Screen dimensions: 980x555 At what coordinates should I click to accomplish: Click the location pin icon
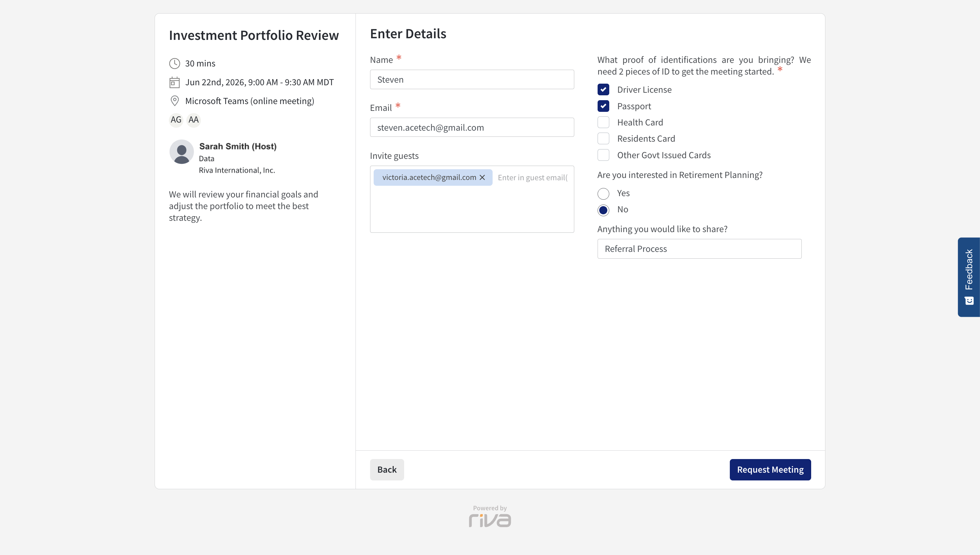point(174,101)
